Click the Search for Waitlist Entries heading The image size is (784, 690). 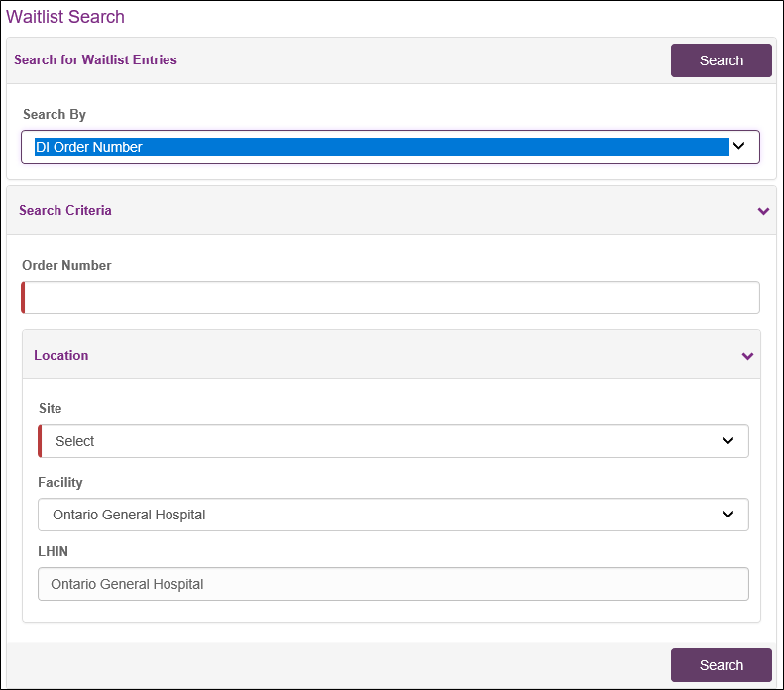click(x=95, y=59)
